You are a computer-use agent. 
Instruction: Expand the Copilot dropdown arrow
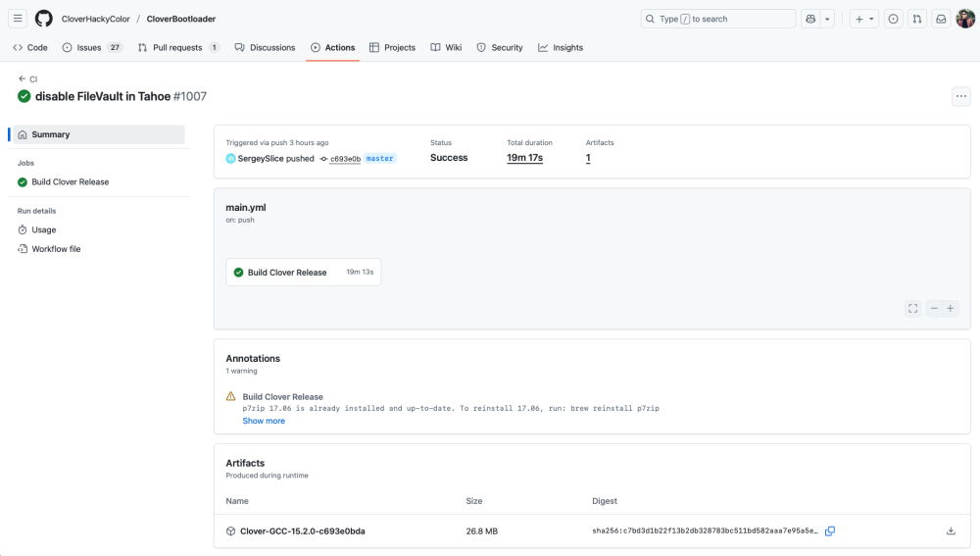point(827,19)
